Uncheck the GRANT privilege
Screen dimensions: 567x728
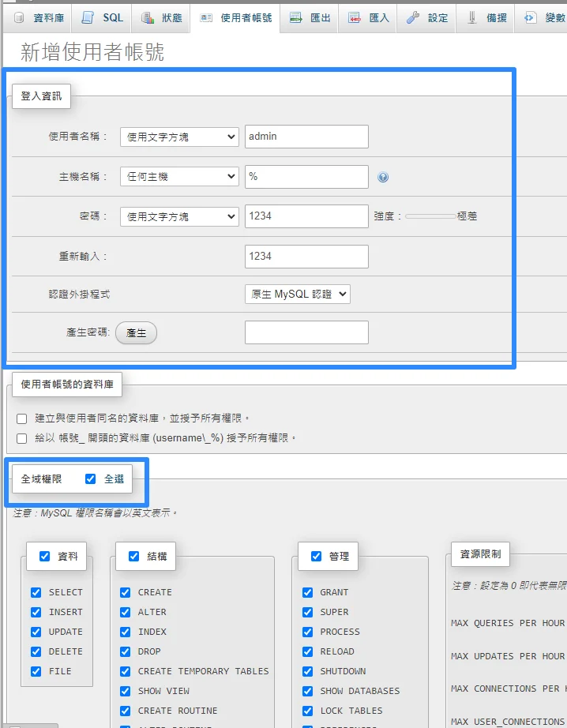point(307,592)
